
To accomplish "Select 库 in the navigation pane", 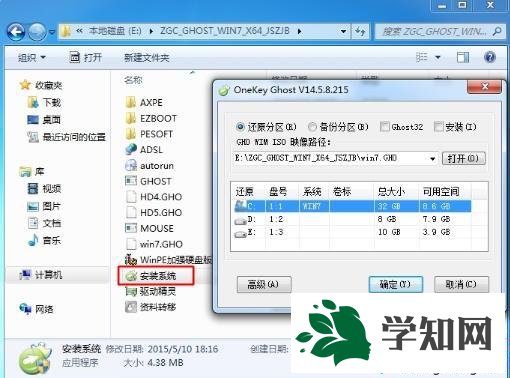I will 32,172.
